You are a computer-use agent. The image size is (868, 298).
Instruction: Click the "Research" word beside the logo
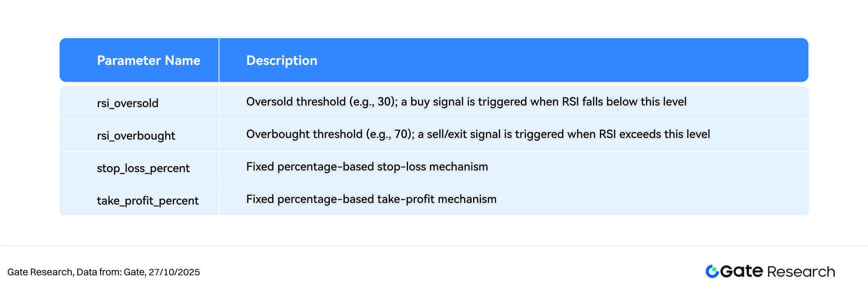pyautogui.click(x=801, y=272)
